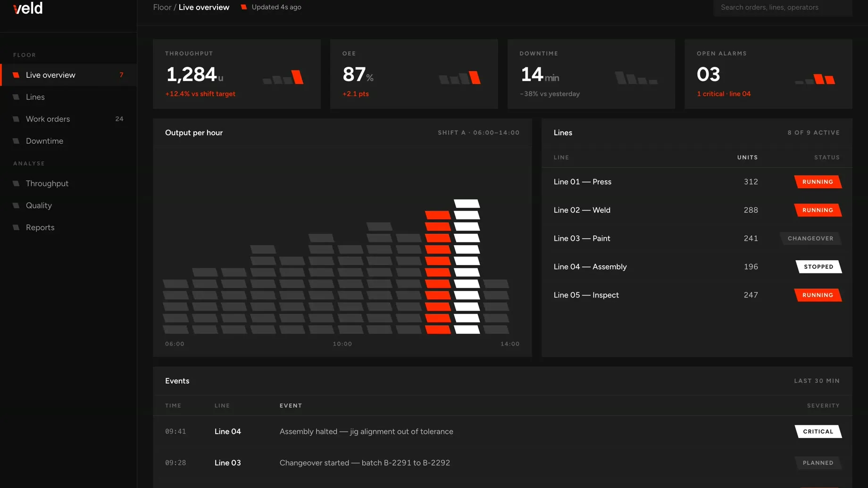
Task: Click the '8 OF 9 ACTIVE' label
Action: coord(813,133)
